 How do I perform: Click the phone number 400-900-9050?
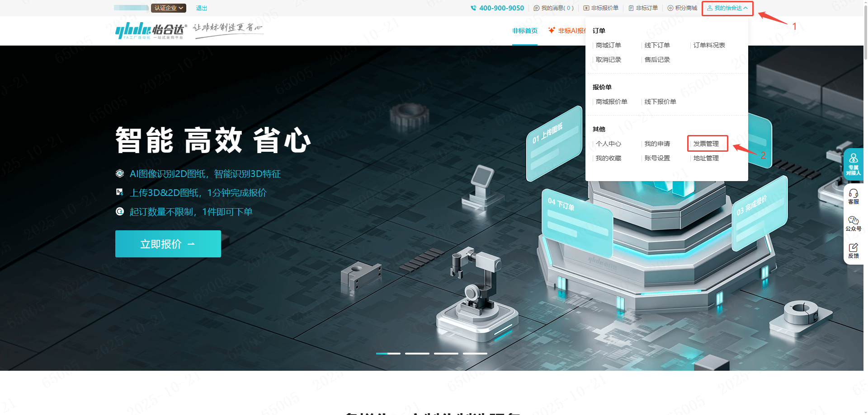point(497,8)
